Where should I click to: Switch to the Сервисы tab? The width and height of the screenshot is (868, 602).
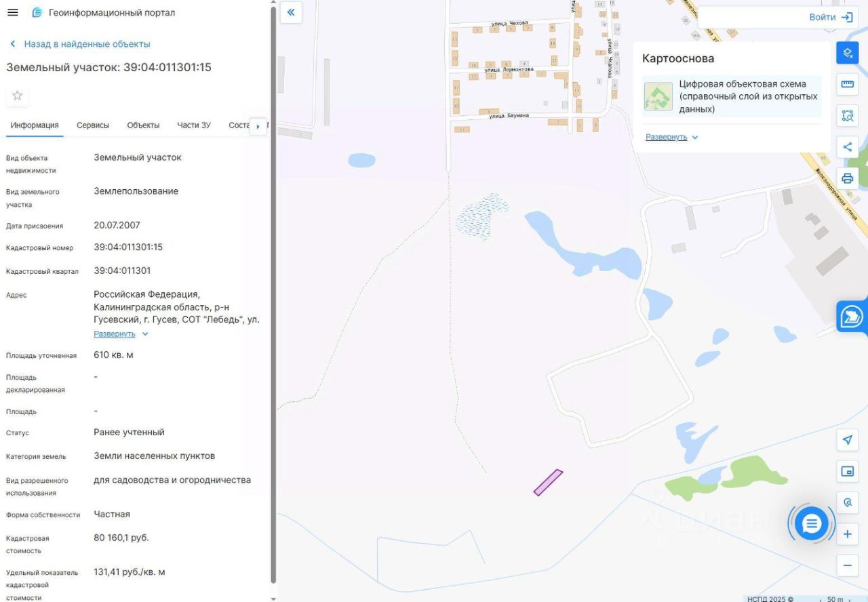pyautogui.click(x=93, y=125)
